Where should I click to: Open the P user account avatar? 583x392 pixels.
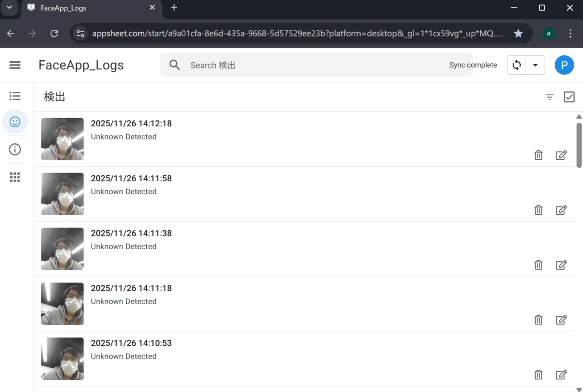coord(564,65)
